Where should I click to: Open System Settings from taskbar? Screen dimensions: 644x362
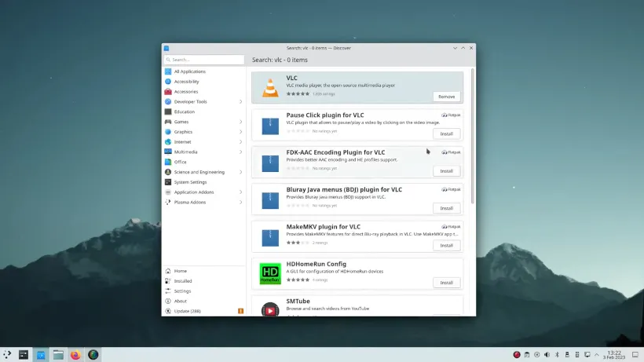[x=24, y=355]
